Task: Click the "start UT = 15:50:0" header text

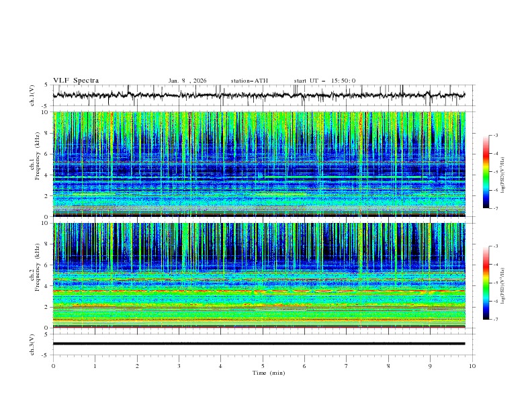Action: point(324,81)
